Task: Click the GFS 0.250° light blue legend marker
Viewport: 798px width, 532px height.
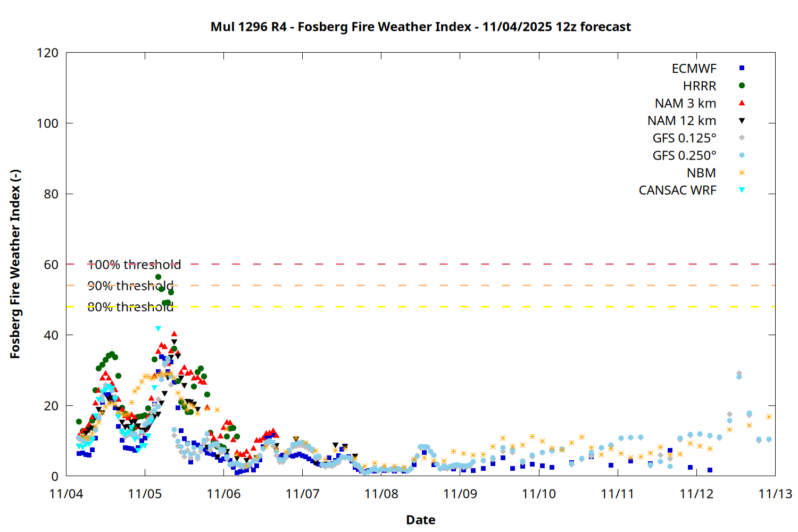Action: click(x=742, y=155)
